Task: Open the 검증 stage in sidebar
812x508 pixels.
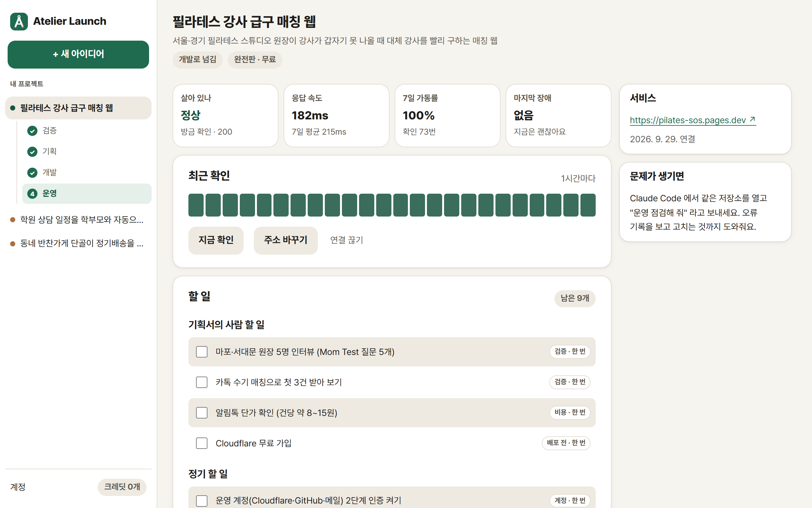Action: (x=87, y=131)
